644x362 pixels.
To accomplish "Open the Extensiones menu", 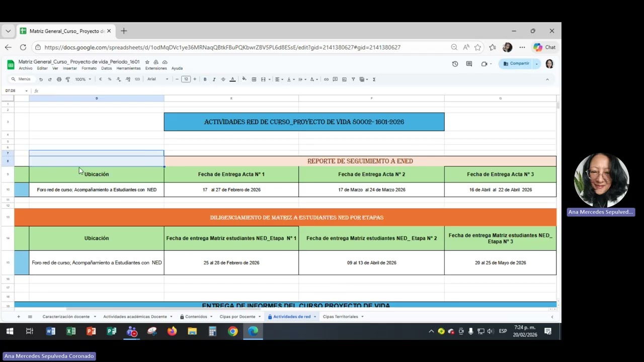I will point(156,68).
